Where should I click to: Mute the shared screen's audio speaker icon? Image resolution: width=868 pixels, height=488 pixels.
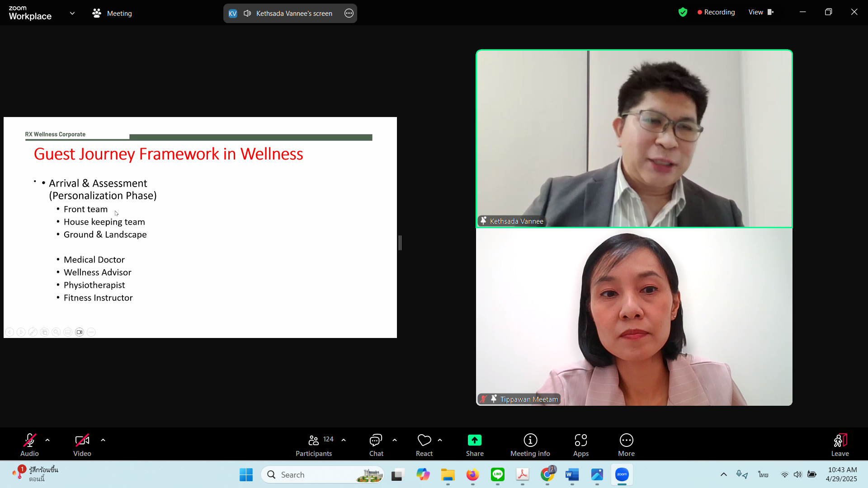[x=247, y=14]
